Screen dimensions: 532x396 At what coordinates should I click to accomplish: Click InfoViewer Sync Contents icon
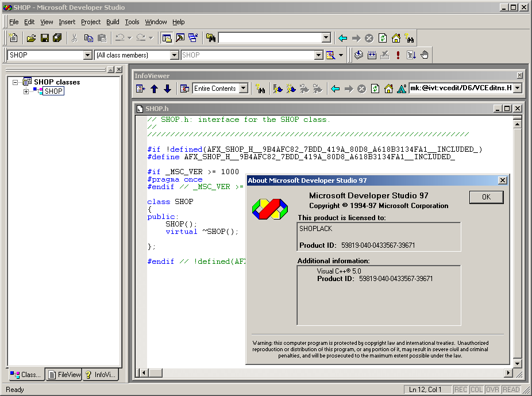(x=140, y=89)
